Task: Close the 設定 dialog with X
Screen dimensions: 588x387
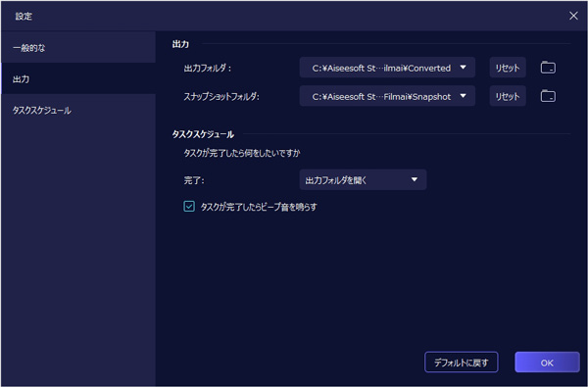Action: (573, 16)
